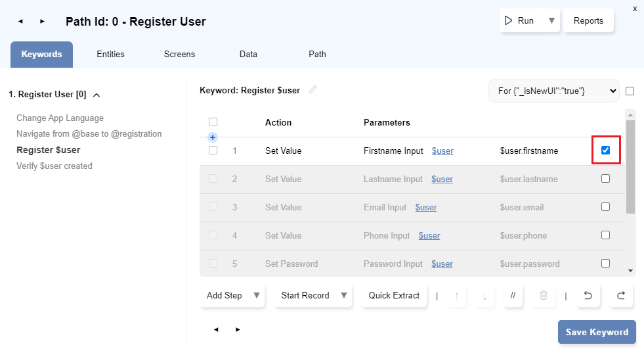Open the Reports button

(588, 20)
